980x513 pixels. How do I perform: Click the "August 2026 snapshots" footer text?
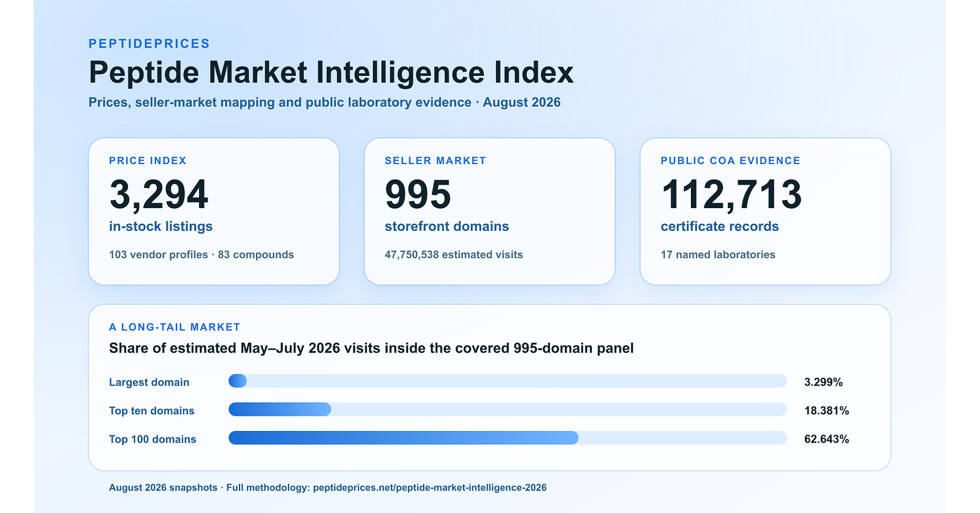[x=163, y=488]
